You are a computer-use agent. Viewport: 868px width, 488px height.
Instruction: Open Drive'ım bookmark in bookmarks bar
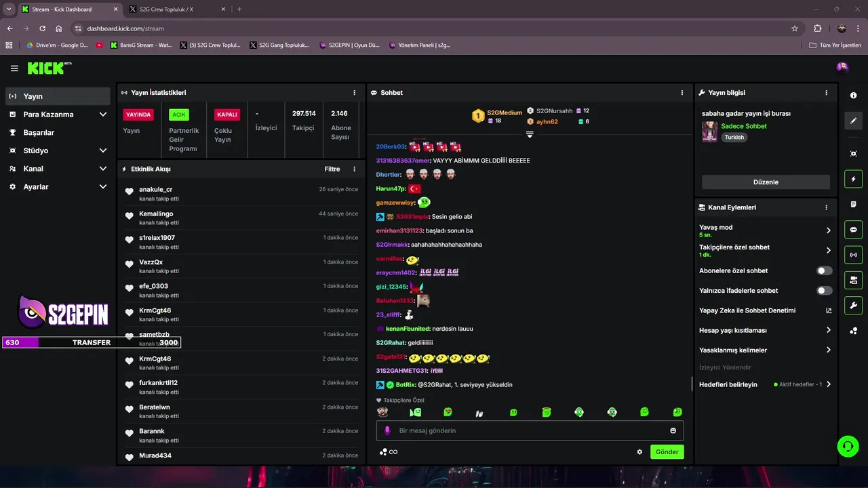tap(56, 45)
